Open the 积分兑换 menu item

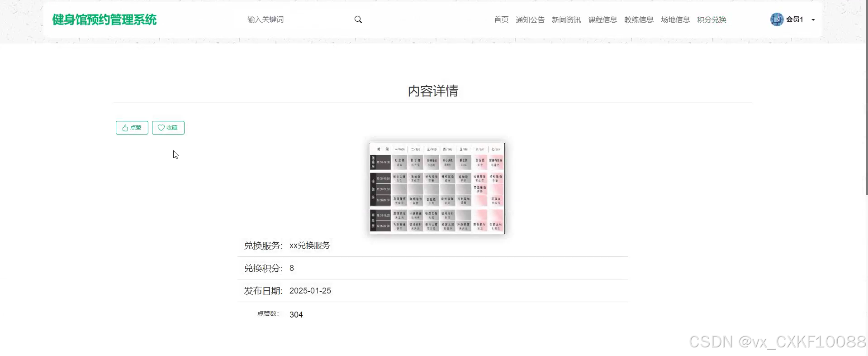pyautogui.click(x=711, y=19)
